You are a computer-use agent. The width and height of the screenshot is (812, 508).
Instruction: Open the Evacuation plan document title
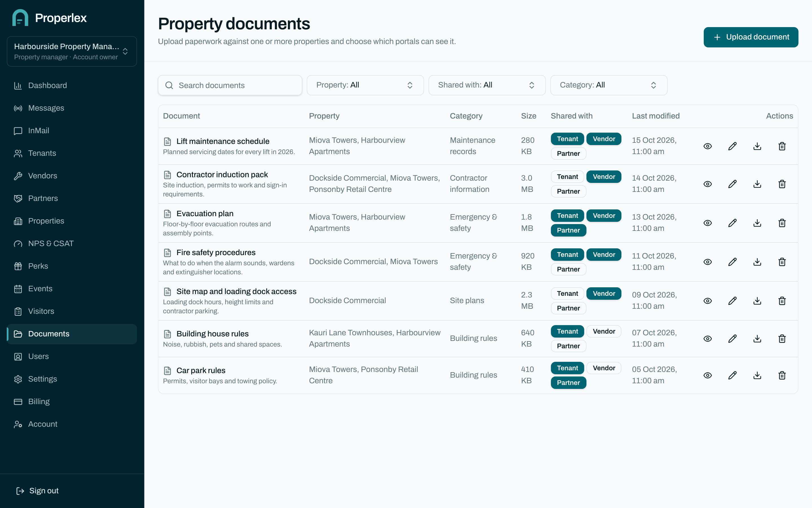tap(205, 214)
